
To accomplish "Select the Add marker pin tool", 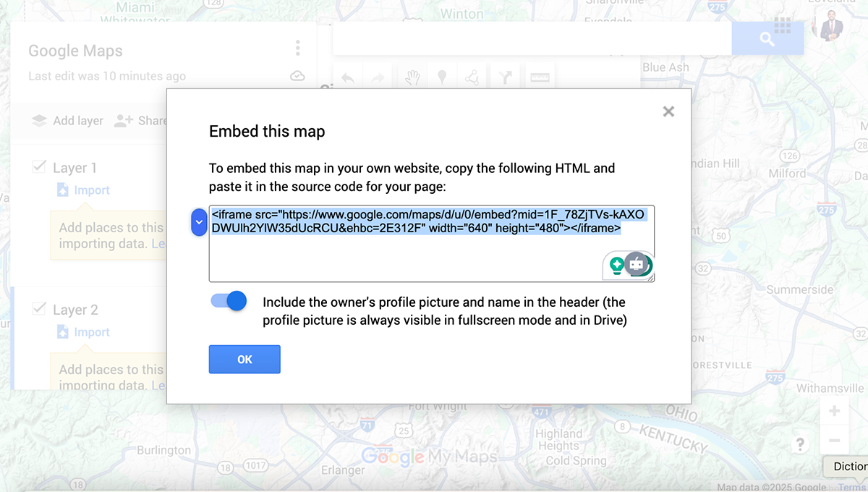I will pyautogui.click(x=442, y=77).
